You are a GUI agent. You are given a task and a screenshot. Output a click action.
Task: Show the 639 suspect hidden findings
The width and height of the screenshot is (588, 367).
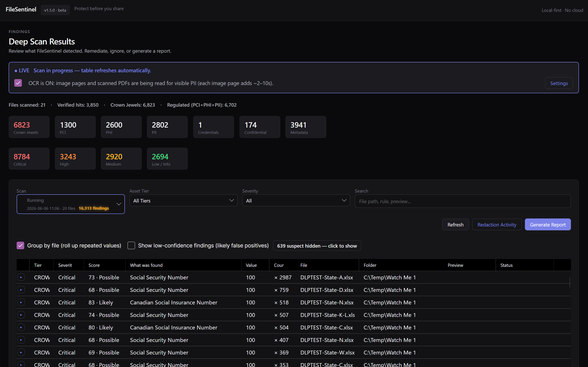coord(317,246)
